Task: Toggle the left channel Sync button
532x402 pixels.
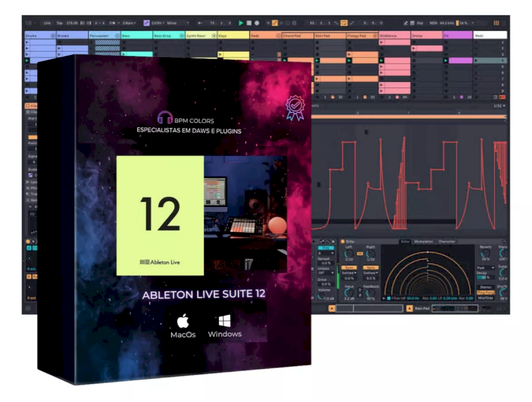Action: (x=348, y=268)
